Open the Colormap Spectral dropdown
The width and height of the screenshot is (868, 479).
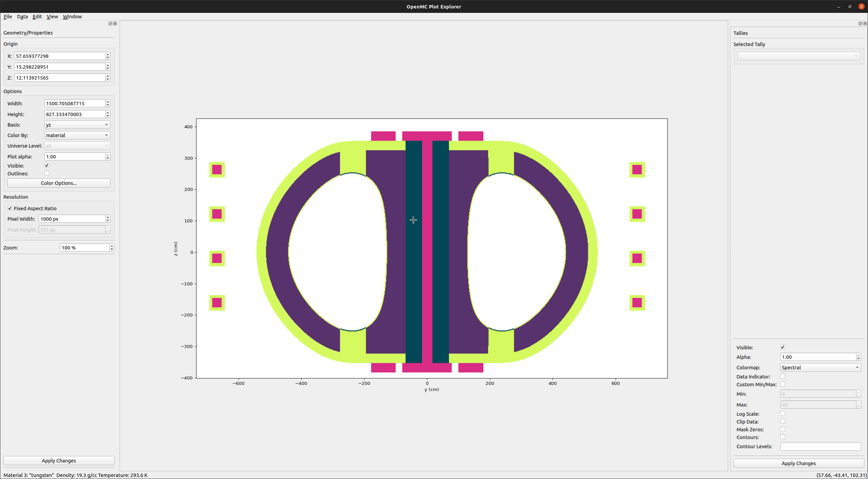(x=820, y=367)
